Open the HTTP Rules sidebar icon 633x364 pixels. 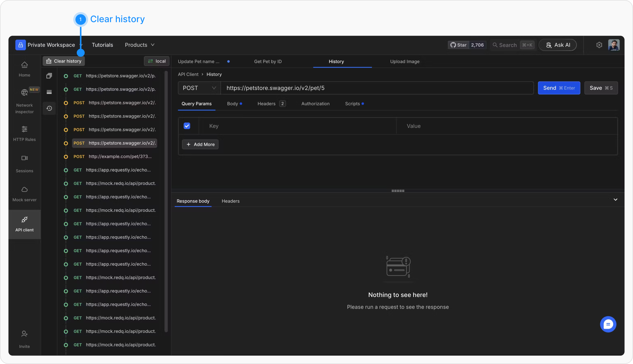tap(24, 129)
